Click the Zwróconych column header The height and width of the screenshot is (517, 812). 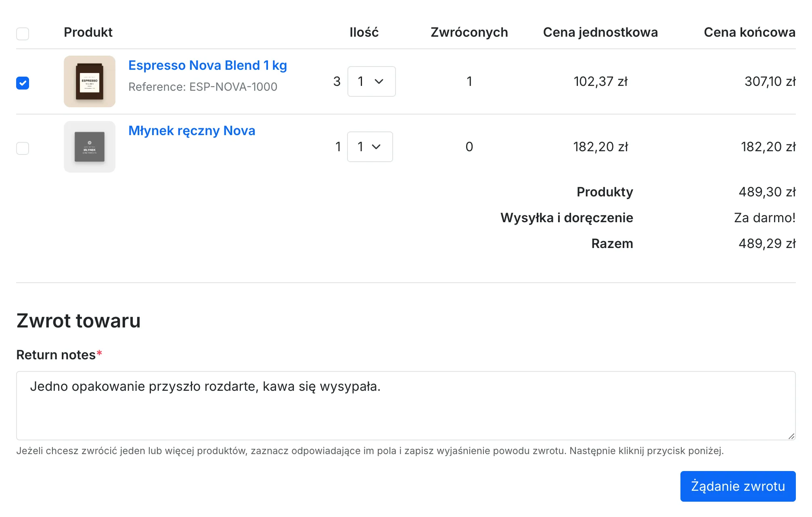click(x=469, y=32)
